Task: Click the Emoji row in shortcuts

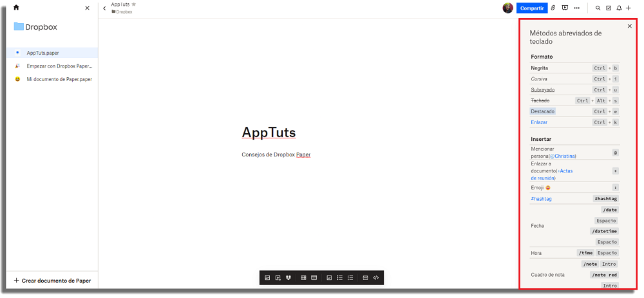Action: coord(575,187)
